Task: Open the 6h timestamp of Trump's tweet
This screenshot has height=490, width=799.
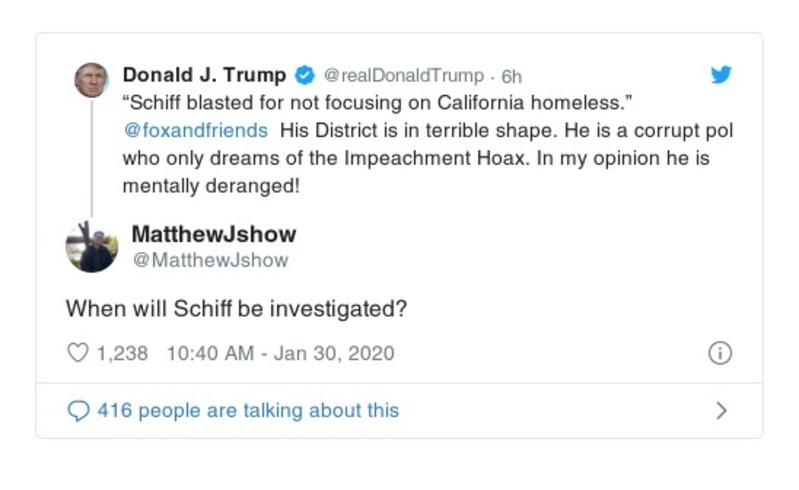Action: click(x=511, y=76)
